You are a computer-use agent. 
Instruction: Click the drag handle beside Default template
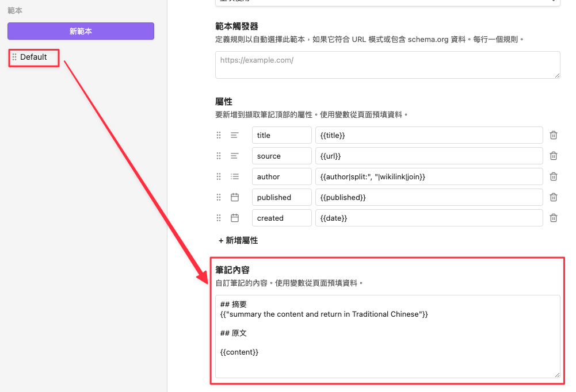click(14, 57)
